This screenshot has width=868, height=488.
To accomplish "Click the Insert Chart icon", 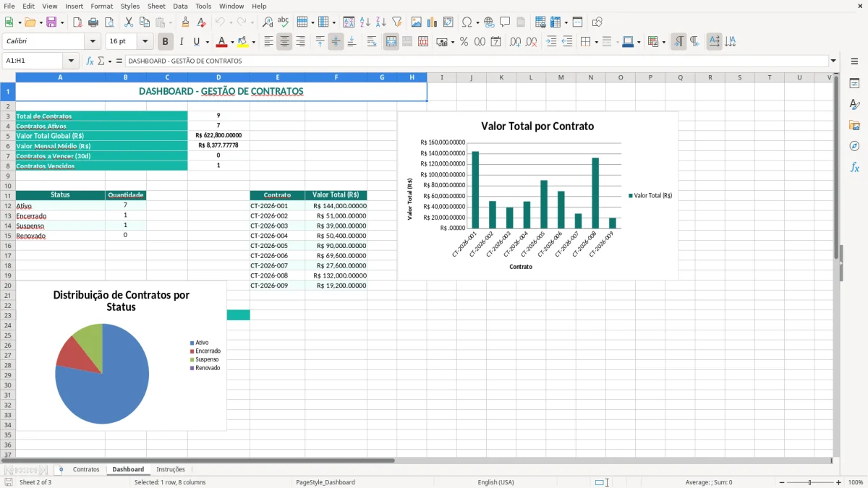I will pyautogui.click(x=433, y=22).
